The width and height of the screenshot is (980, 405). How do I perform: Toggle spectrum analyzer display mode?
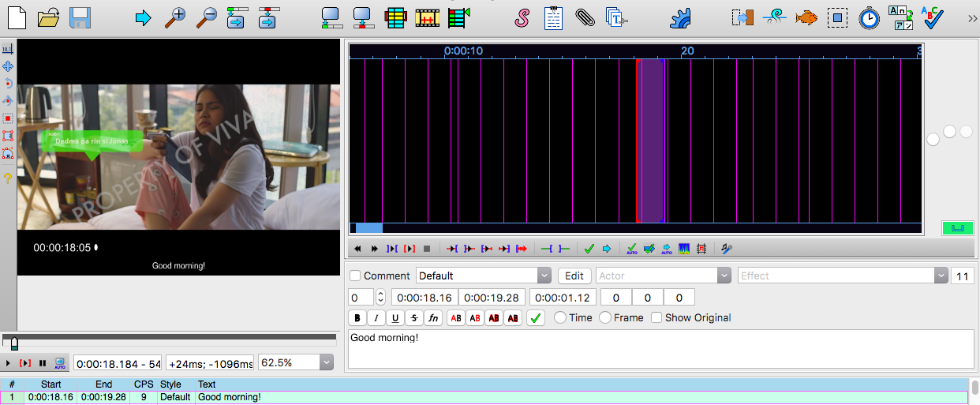tap(684, 249)
